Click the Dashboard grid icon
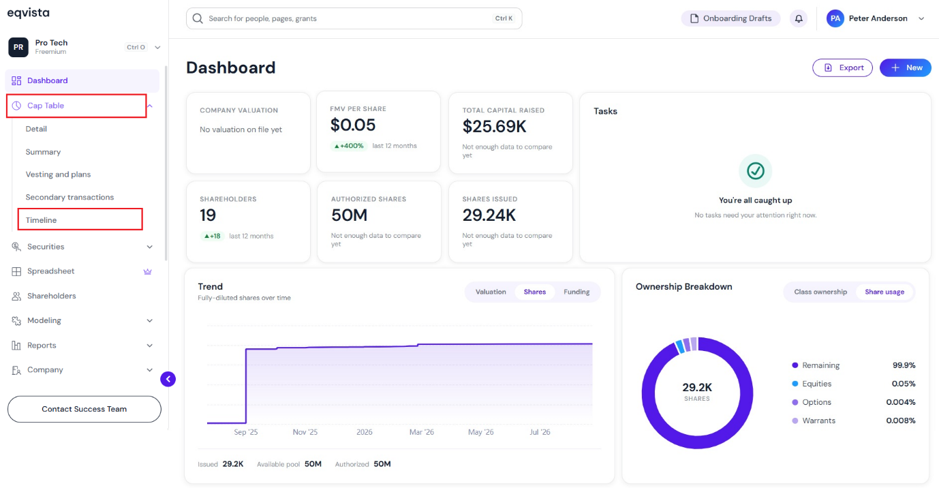The image size is (939, 488). (16, 81)
